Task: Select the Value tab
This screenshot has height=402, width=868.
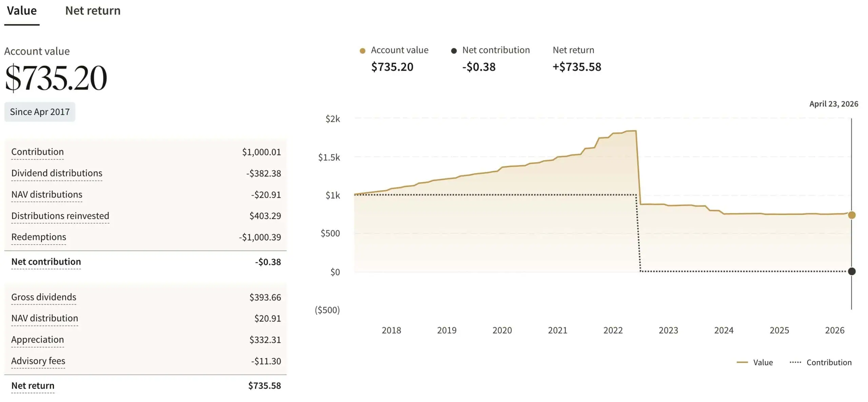Action: (22, 11)
